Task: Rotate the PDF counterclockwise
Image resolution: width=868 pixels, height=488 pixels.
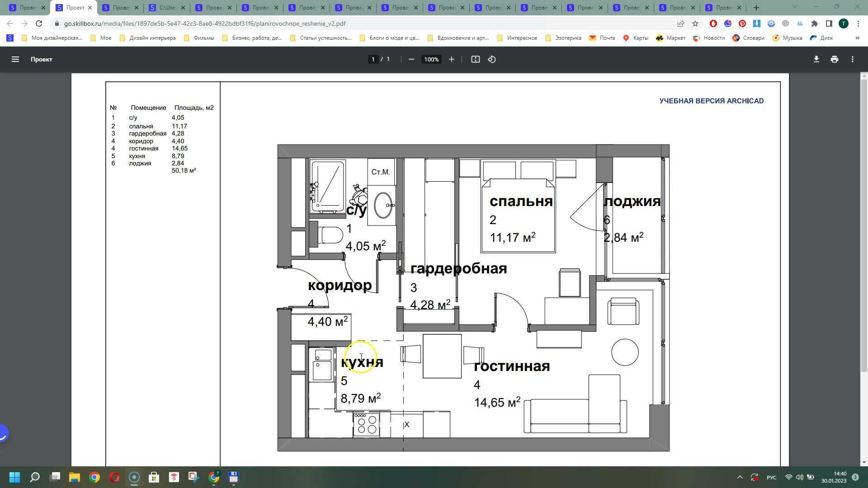Action: [x=492, y=59]
